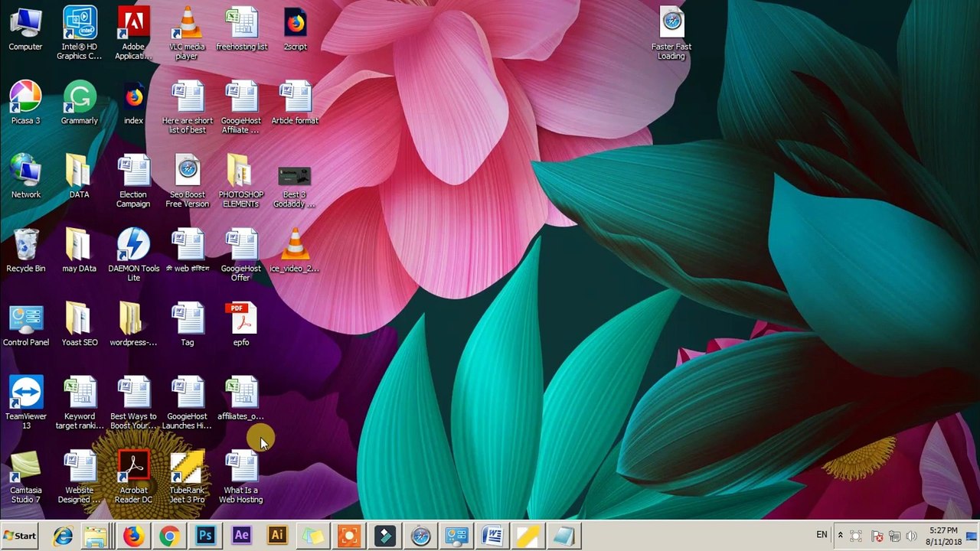980x551 pixels.
Task: Show hidden system tray icons
Action: (841, 536)
